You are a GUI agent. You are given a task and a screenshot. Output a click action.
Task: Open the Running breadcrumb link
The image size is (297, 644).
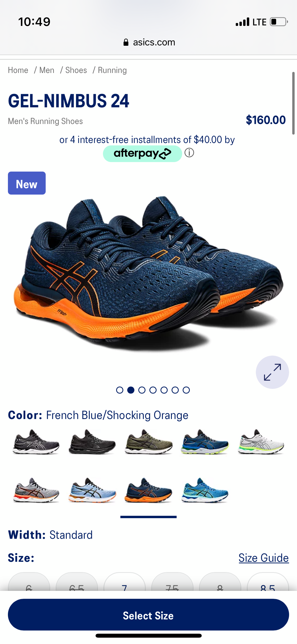click(x=112, y=70)
